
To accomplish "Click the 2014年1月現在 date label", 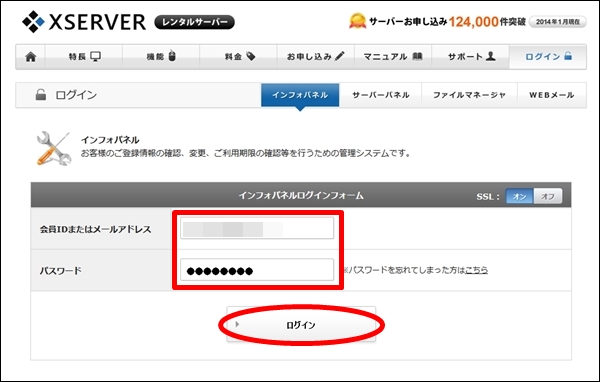I will 558,22.
